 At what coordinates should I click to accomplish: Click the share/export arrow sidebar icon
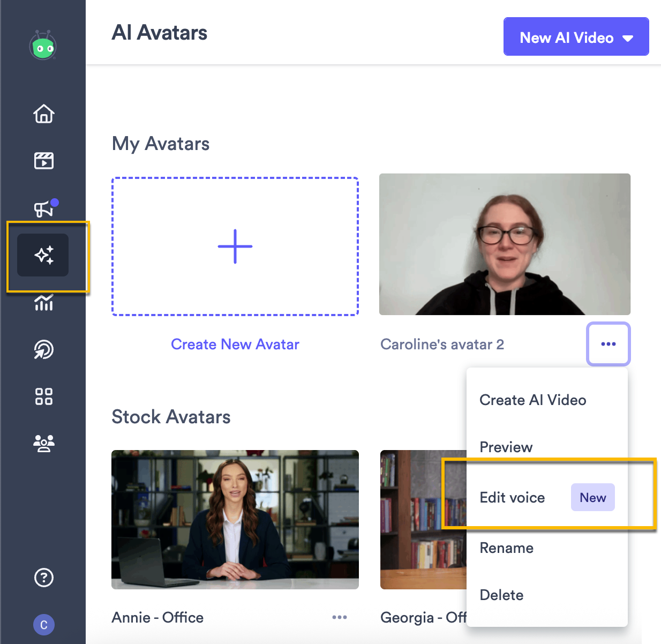[x=43, y=349]
